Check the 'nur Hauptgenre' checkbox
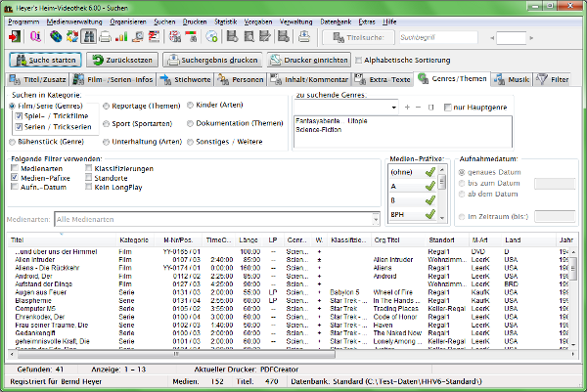Screen dimensions: 587x392 (x=447, y=107)
